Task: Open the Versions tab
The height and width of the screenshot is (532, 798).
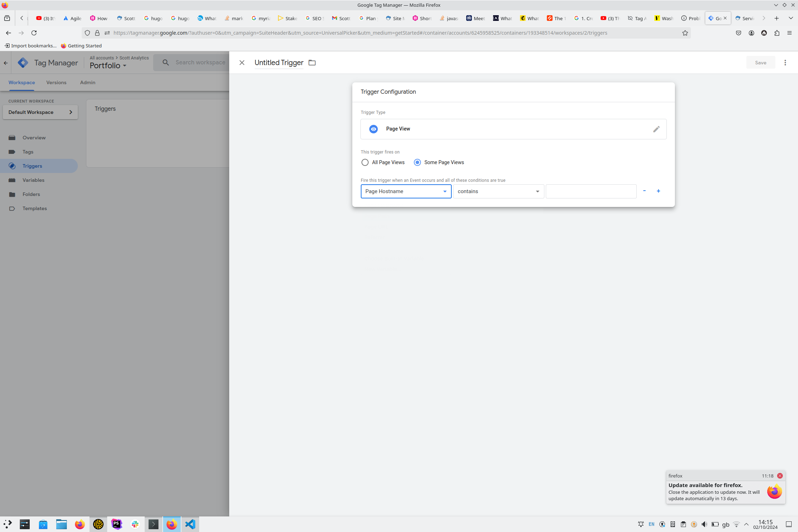Action: (x=56, y=82)
